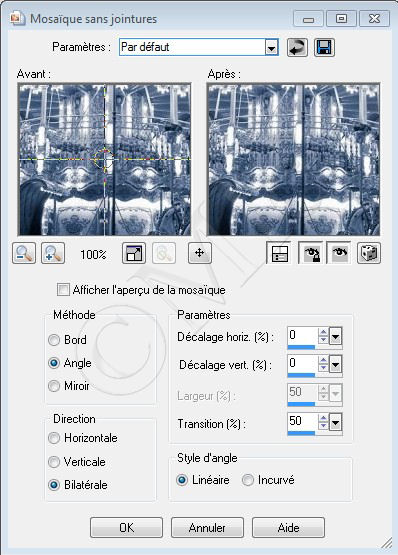The height and width of the screenshot is (555, 398).
Task: Click the randomize parameters dice icon
Action: coord(369,253)
